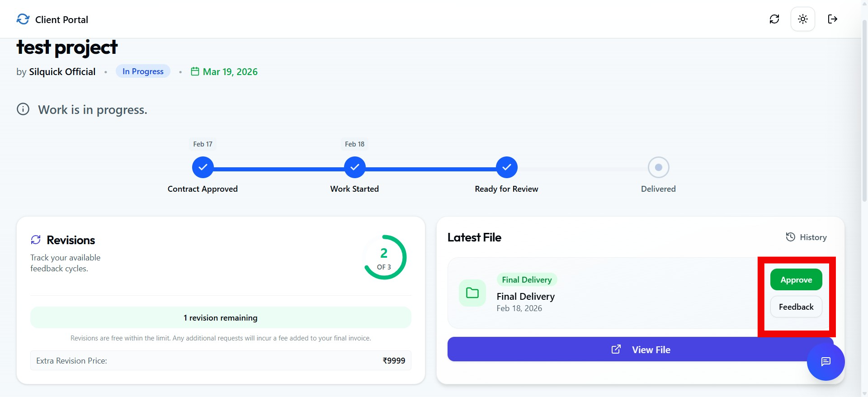Image resolution: width=868 pixels, height=397 pixels.
Task: Click the Work Started checkmark step
Action: [355, 167]
